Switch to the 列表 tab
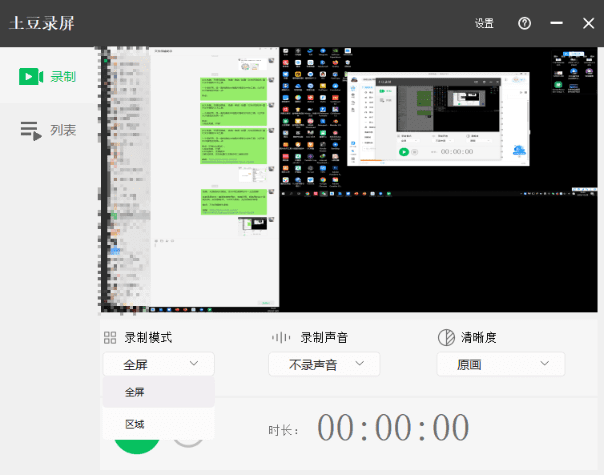 [48, 130]
